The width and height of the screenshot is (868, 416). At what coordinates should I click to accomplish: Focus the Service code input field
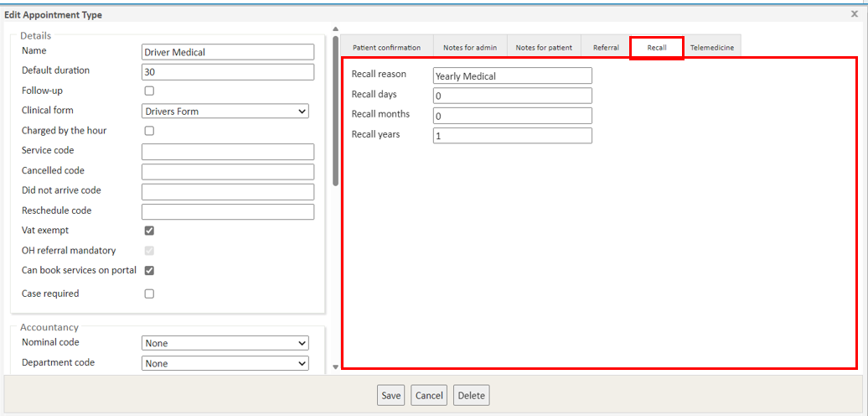point(227,152)
